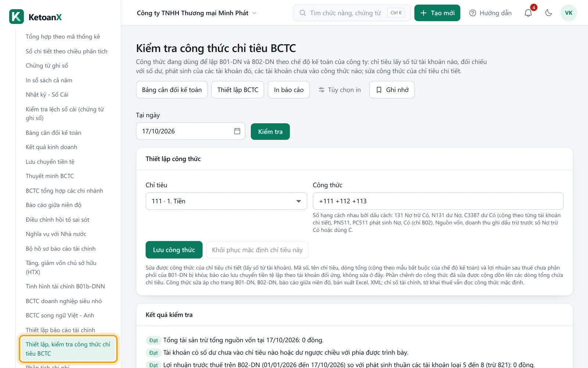Focus the Tìm chức năng search box

352,13
